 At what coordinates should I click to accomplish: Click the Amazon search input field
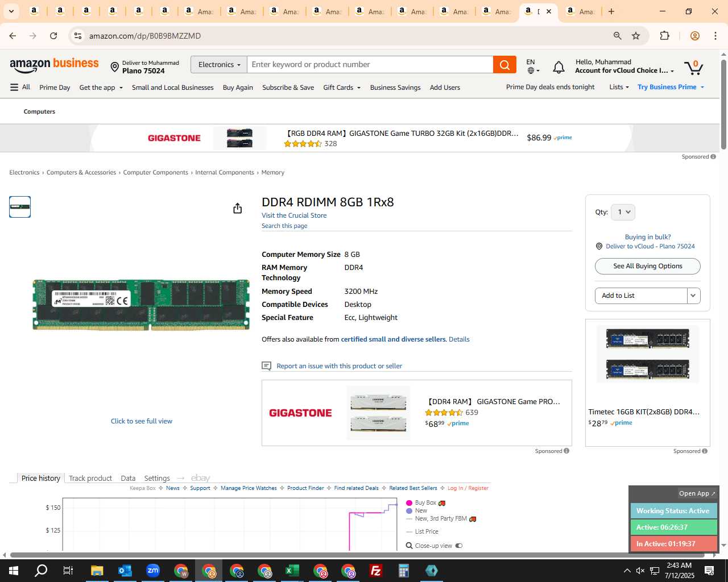pyautogui.click(x=370, y=65)
